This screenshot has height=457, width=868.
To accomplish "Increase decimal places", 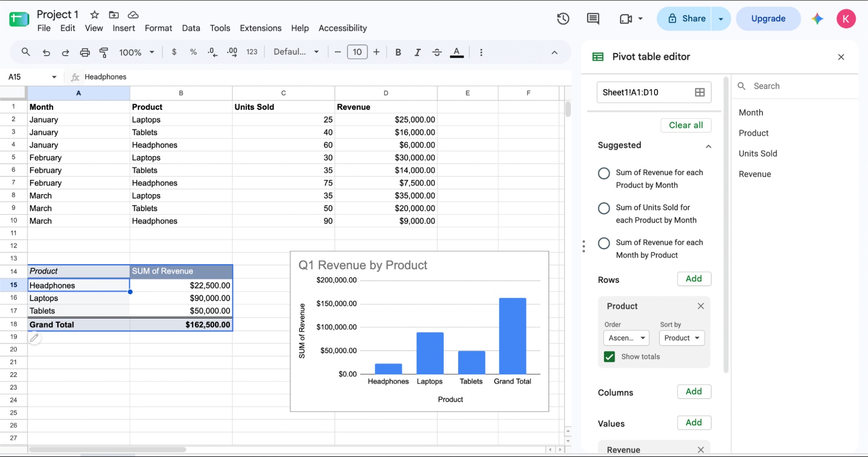I will click(232, 52).
